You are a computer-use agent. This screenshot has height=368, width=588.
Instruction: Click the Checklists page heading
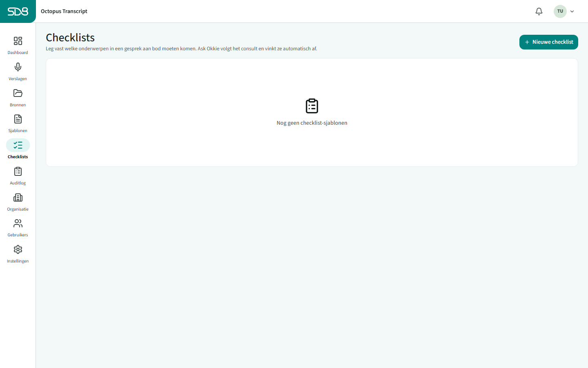point(70,38)
